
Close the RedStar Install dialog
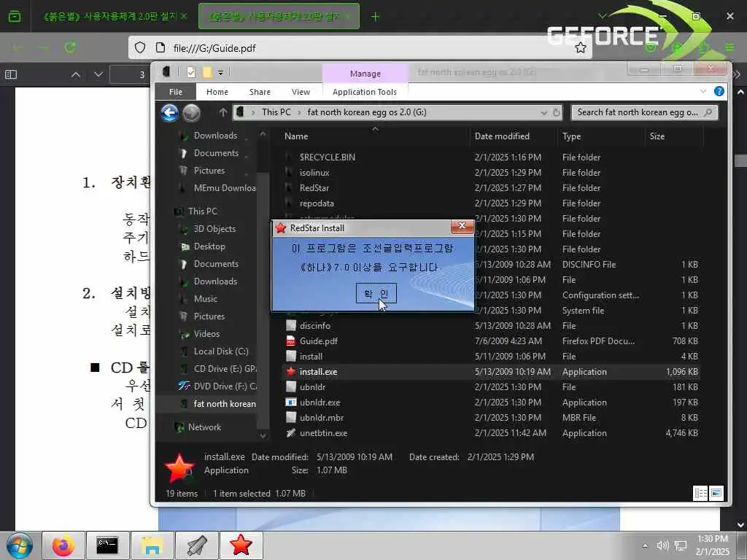click(x=462, y=226)
